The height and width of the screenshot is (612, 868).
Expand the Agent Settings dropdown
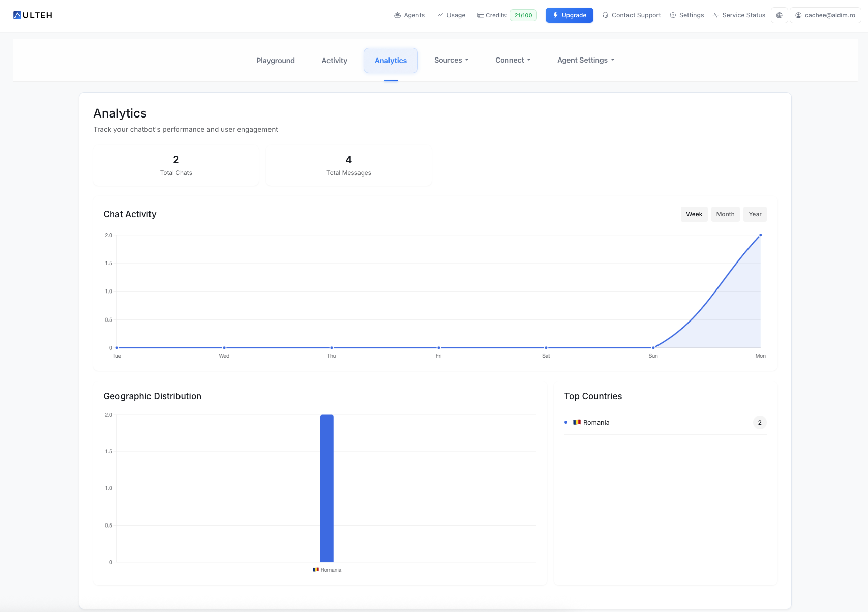click(585, 60)
